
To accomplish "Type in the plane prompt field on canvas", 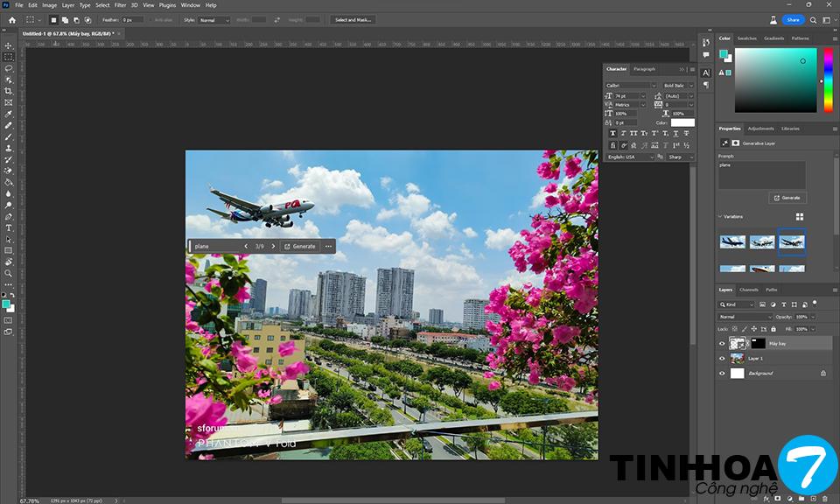I will (214, 247).
